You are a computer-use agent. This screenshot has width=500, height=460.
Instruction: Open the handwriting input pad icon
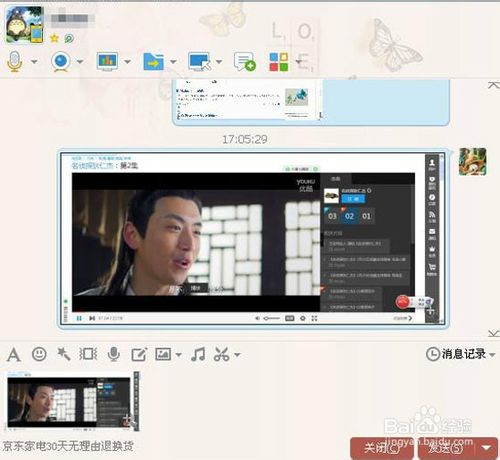tap(139, 355)
